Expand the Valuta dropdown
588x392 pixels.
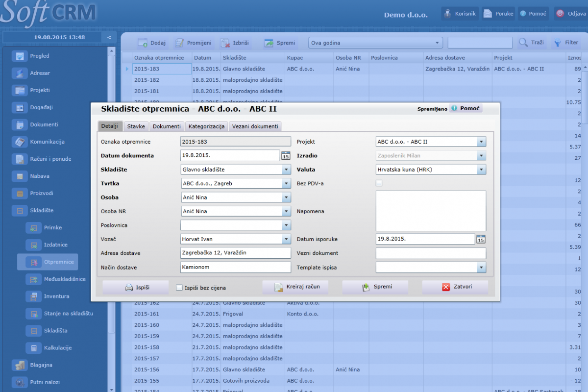pos(482,170)
